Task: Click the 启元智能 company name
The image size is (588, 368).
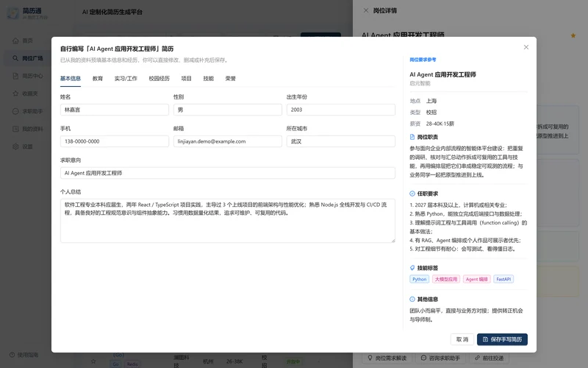Action: coord(420,83)
